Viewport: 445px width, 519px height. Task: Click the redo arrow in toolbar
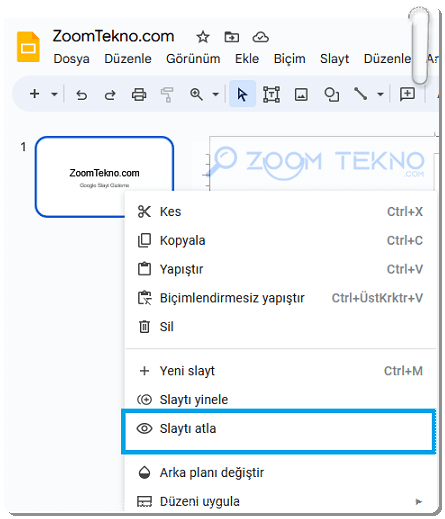110,95
